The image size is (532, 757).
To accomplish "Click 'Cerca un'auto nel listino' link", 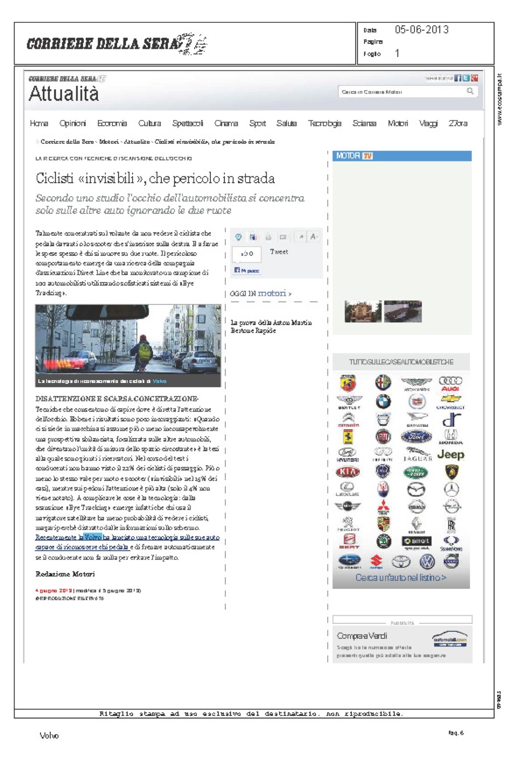I will [400, 577].
